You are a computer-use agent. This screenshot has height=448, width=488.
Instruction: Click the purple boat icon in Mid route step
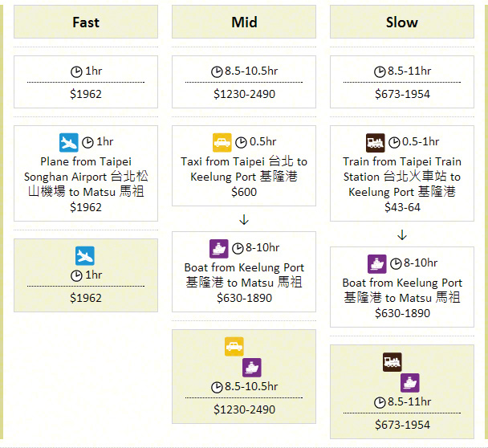[x=219, y=248]
